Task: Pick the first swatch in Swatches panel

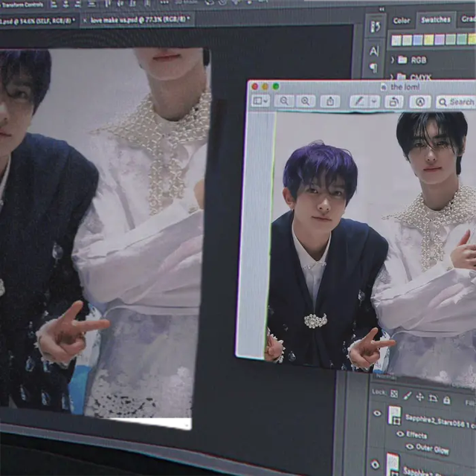Action: (396, 40)
